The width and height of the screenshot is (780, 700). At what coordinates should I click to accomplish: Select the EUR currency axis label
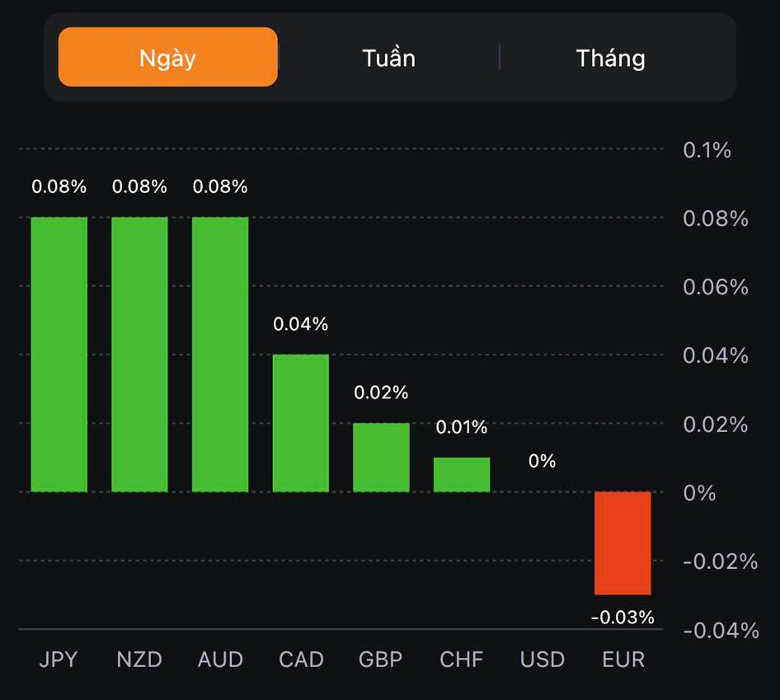point(623,660)
